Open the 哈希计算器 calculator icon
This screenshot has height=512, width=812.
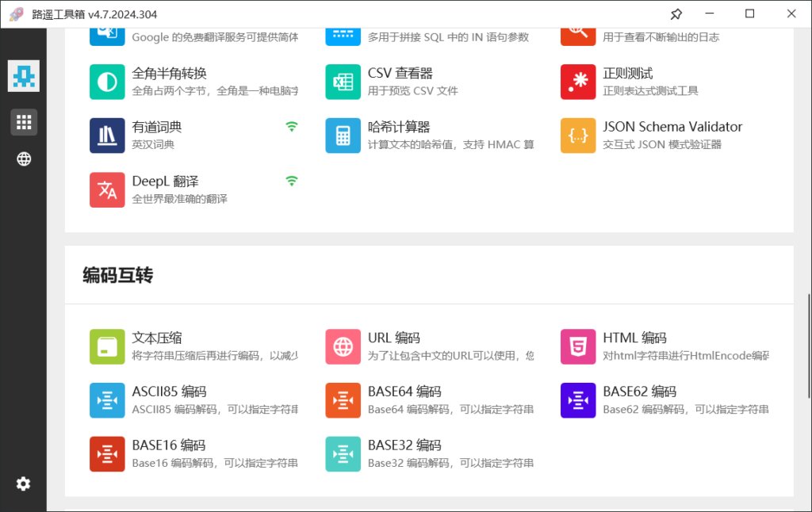point(343,136)
